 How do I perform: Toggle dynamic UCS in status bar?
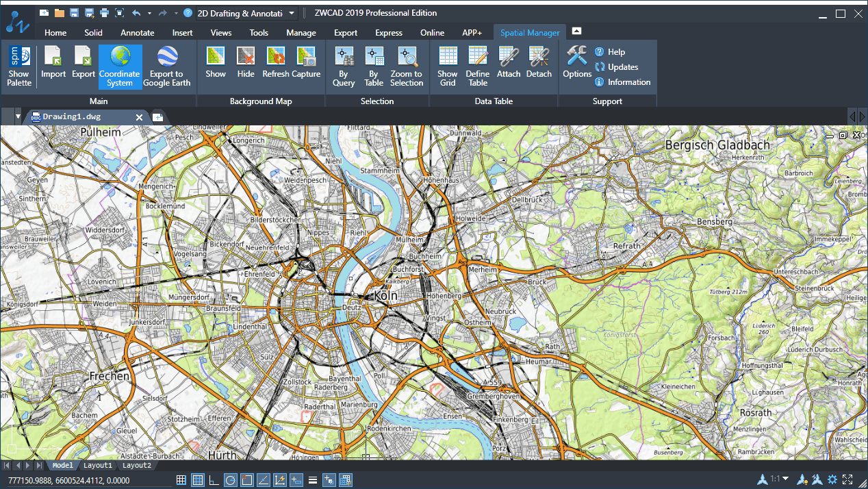click(x=280, y=480)
